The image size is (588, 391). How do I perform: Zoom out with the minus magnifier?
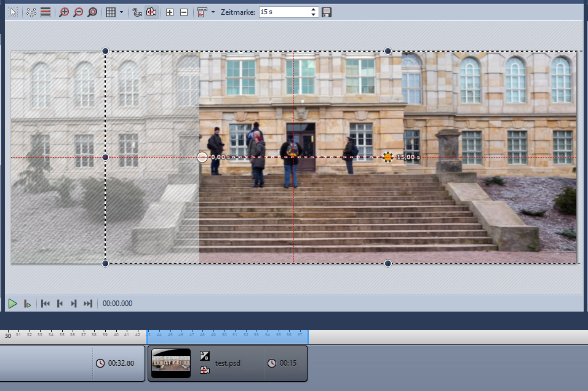tap(78, 12)
